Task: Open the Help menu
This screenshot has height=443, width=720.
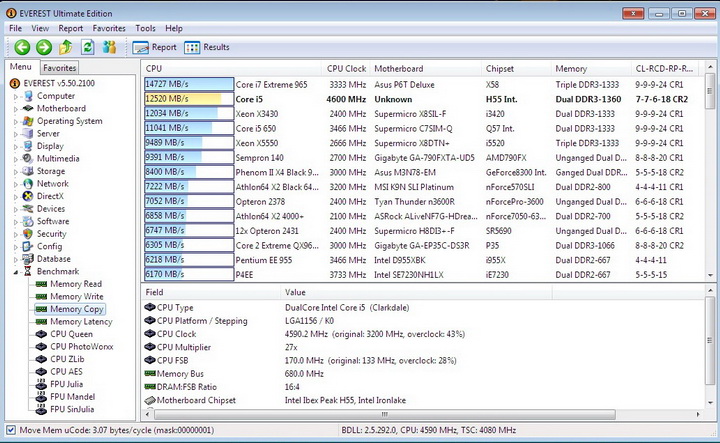Action: [174, 28]
